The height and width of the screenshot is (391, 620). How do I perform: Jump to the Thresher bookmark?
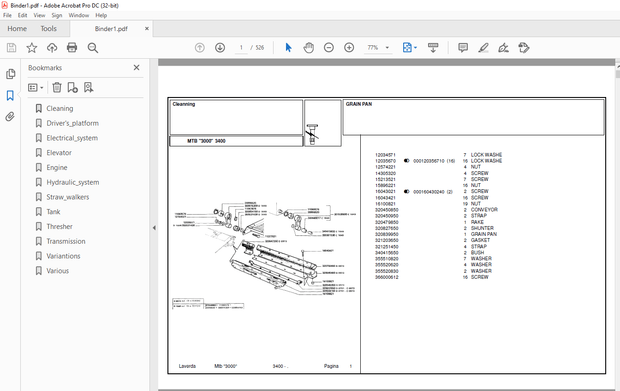[x=59, y=227]
